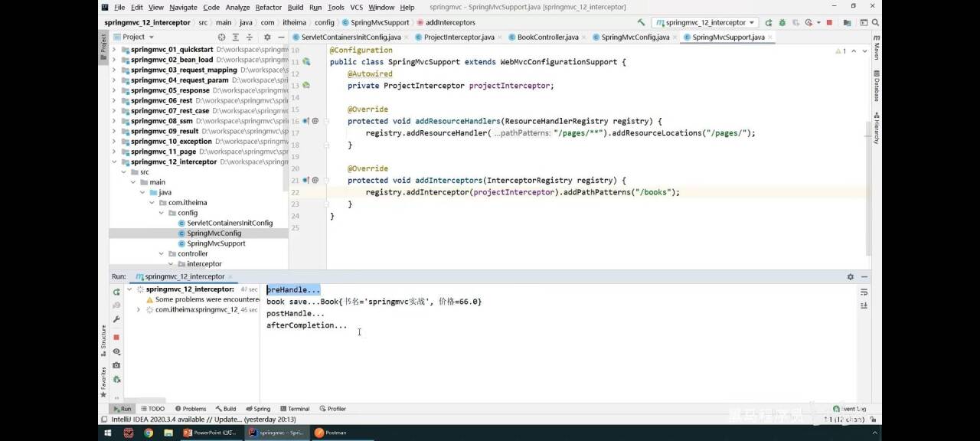Open the Navigate menu
The image size is (980, 441).
click(183, 7)
